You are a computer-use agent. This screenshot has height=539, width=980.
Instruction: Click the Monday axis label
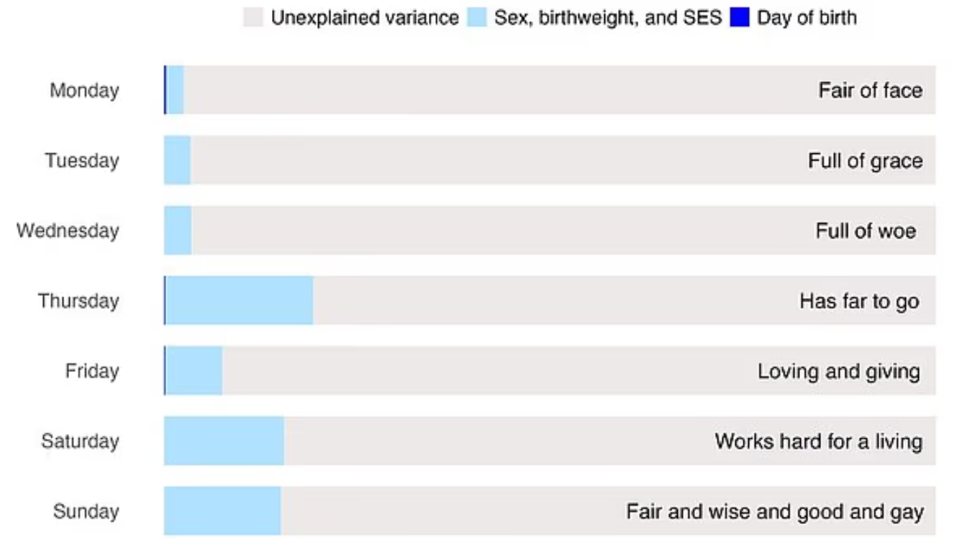coord(84,91)
